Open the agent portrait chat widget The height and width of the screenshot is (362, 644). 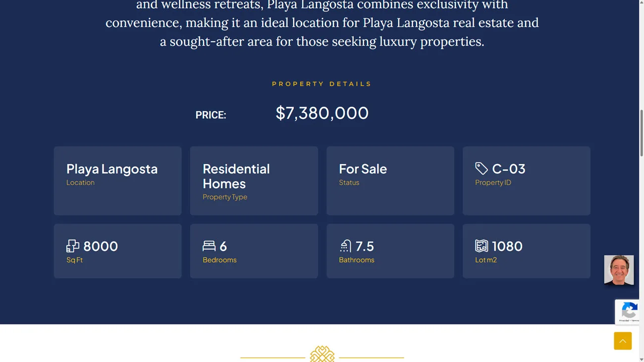619,270
